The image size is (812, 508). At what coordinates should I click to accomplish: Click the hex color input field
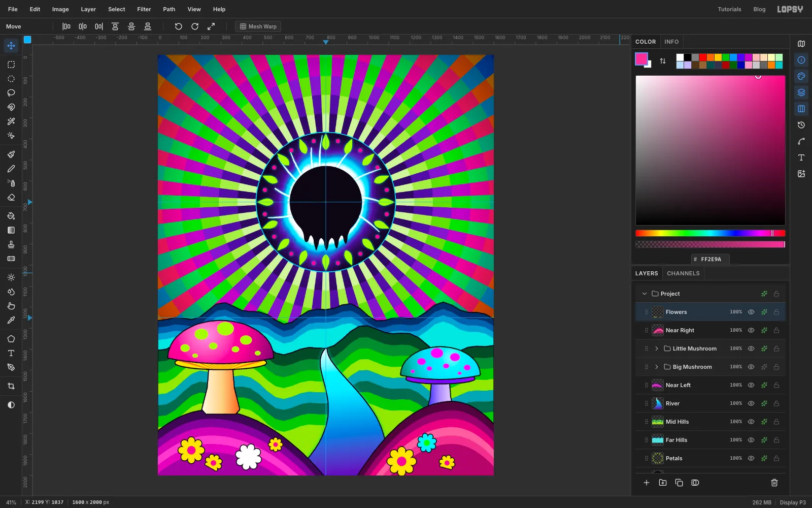point(710,259)
